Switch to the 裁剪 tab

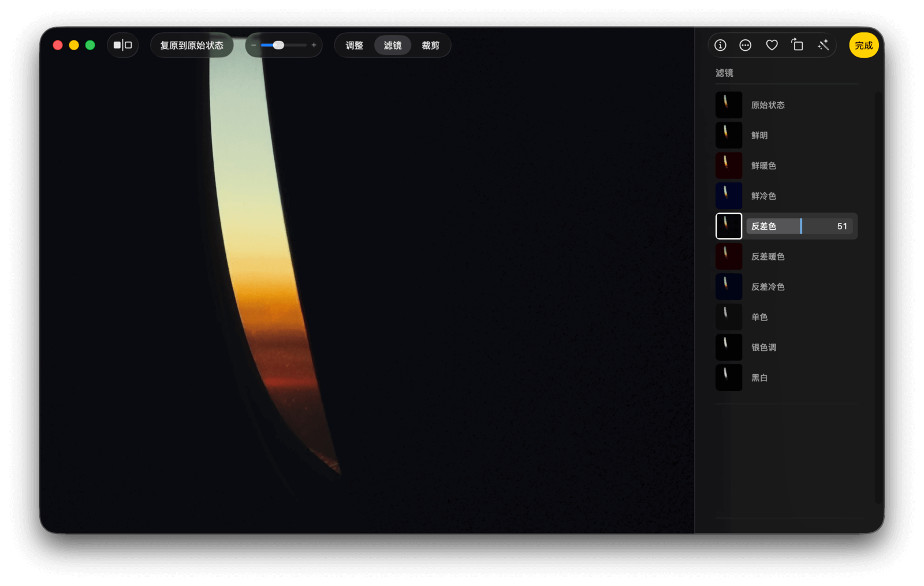point(430,45)
